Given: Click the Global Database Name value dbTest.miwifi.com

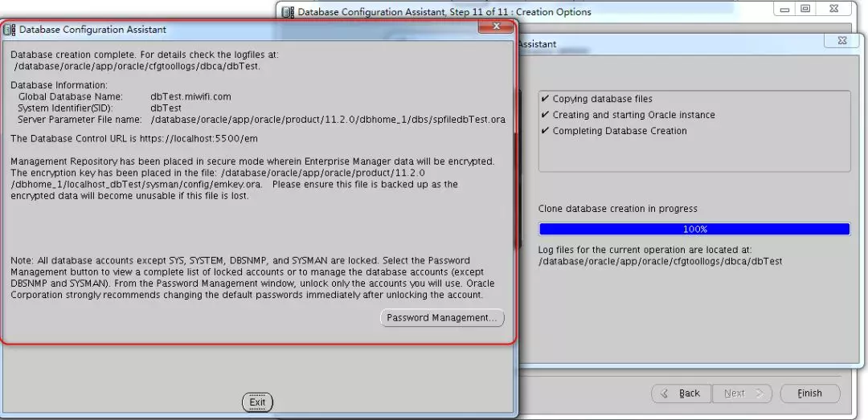Looking at the screenshot, I should click(190, 96).
